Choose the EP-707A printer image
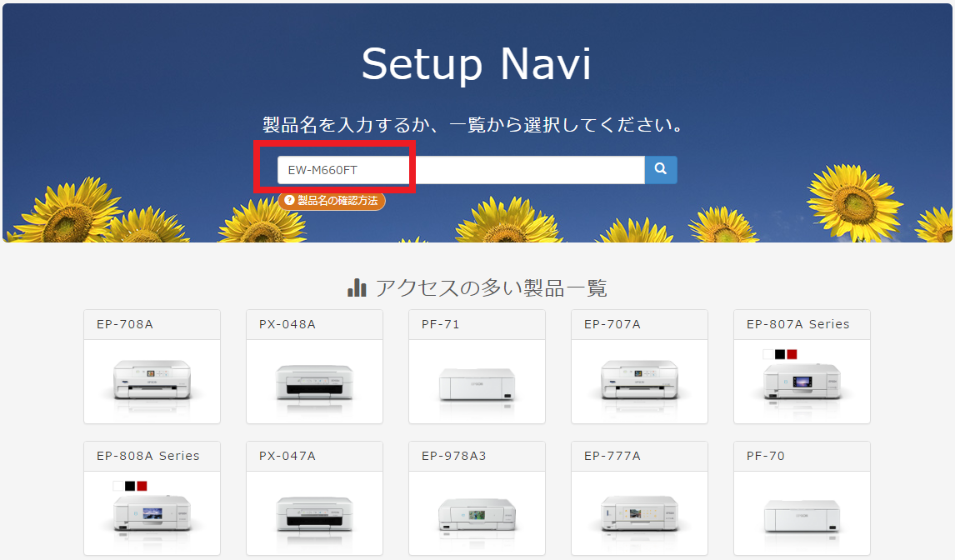The width and height of the screenshot is (955, 560). point(639,379)
